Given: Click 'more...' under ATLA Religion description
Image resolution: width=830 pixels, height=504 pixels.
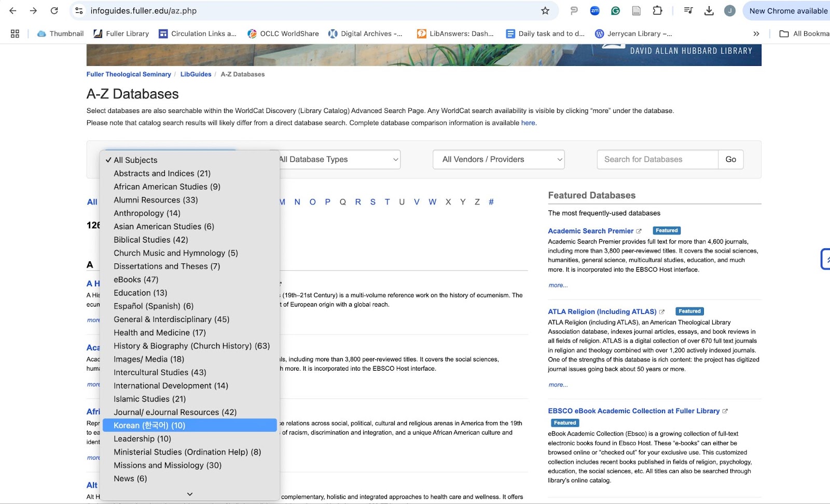Looking at the screenshot, I should click(558, 385).
